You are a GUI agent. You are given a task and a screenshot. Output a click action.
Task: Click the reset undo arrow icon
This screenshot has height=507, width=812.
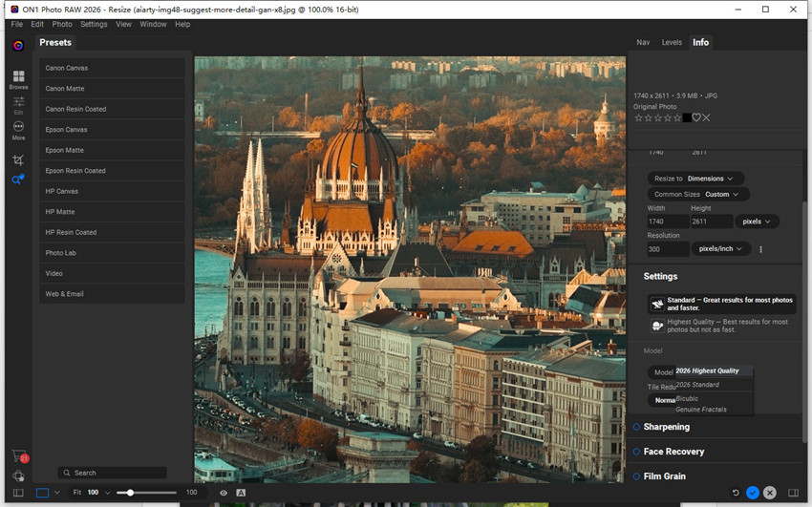click(736, 493)
